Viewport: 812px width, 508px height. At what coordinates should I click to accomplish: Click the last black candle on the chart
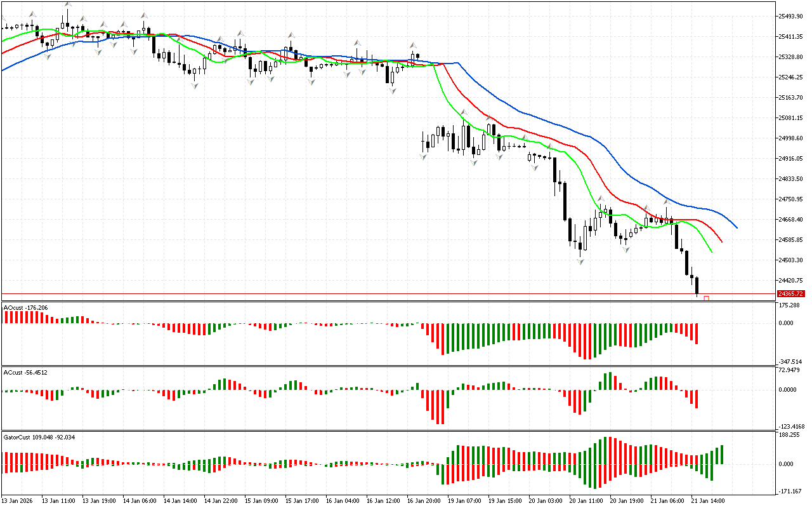coord(697,285)
